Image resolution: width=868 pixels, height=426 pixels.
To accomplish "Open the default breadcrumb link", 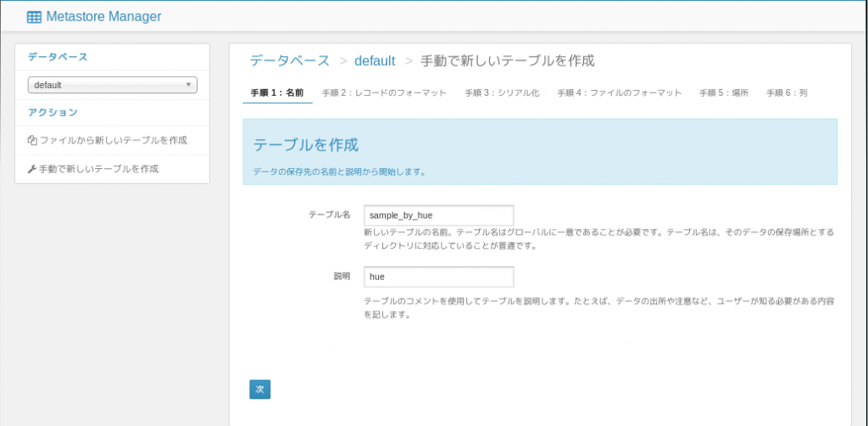I will (x=375, y=61).
